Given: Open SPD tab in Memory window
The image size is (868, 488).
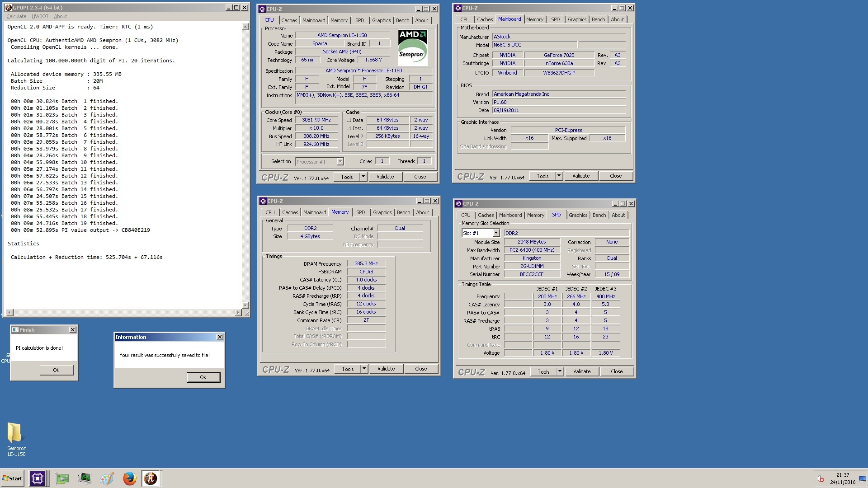Looking at the screenshot, I should point(360,212).
